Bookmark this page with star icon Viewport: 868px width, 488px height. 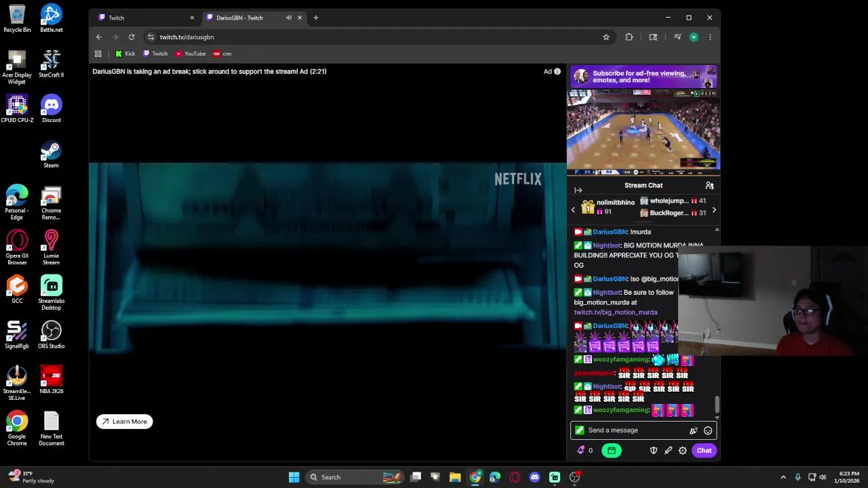(x=606, y=37)
